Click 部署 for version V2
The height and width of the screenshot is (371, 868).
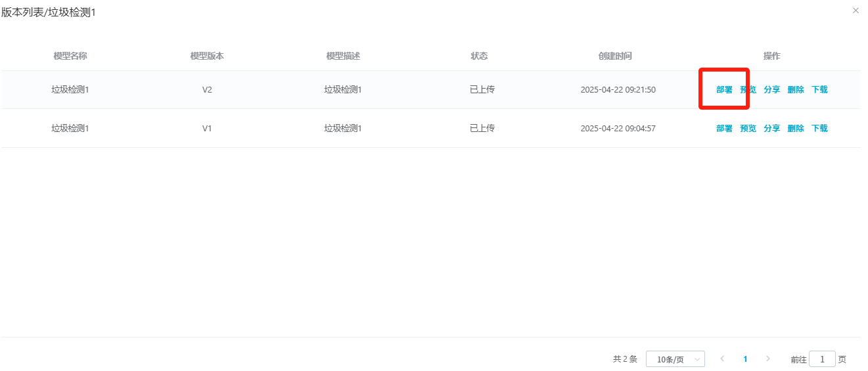724,90
